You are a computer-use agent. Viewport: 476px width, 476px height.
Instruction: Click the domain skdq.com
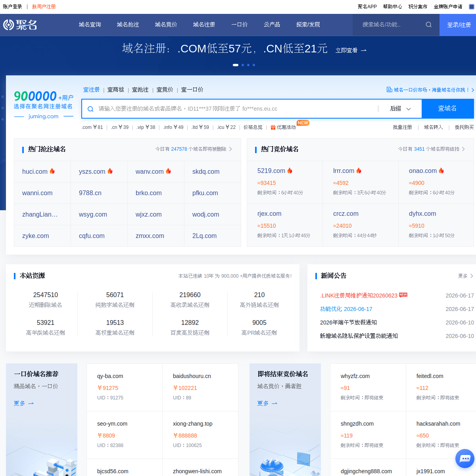click(206, 172)
